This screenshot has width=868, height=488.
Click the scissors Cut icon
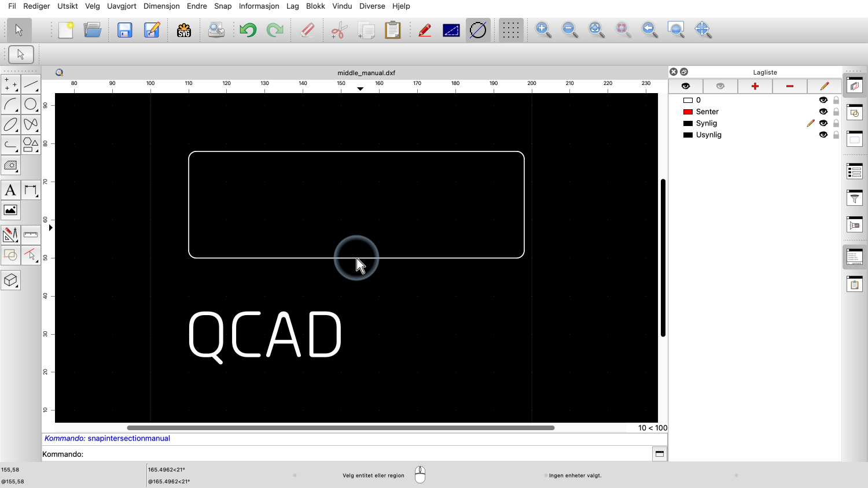[339, 30]
